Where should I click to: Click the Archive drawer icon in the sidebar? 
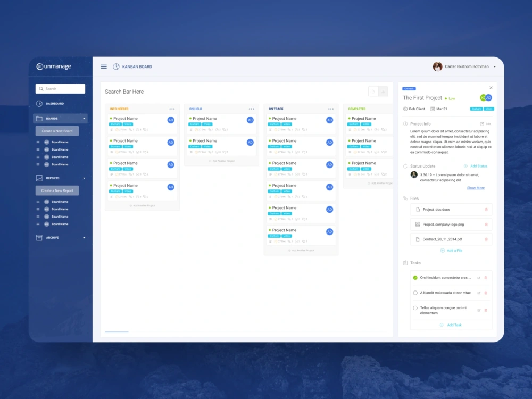point(39,237)
